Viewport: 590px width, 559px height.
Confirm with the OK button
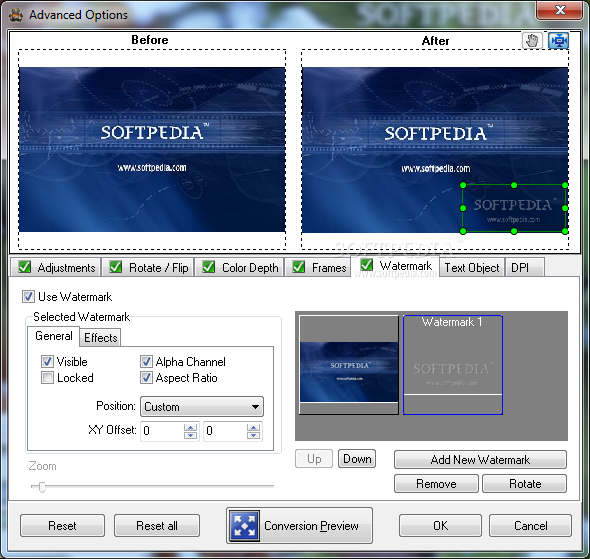pyautogui.click(x=440, y=526)
